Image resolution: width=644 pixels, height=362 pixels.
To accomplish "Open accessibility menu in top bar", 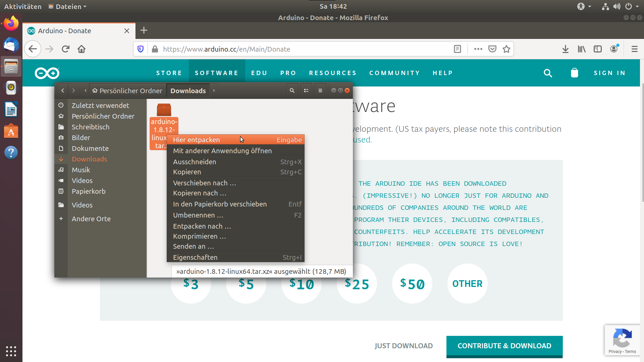I will [x=584, y=6].
